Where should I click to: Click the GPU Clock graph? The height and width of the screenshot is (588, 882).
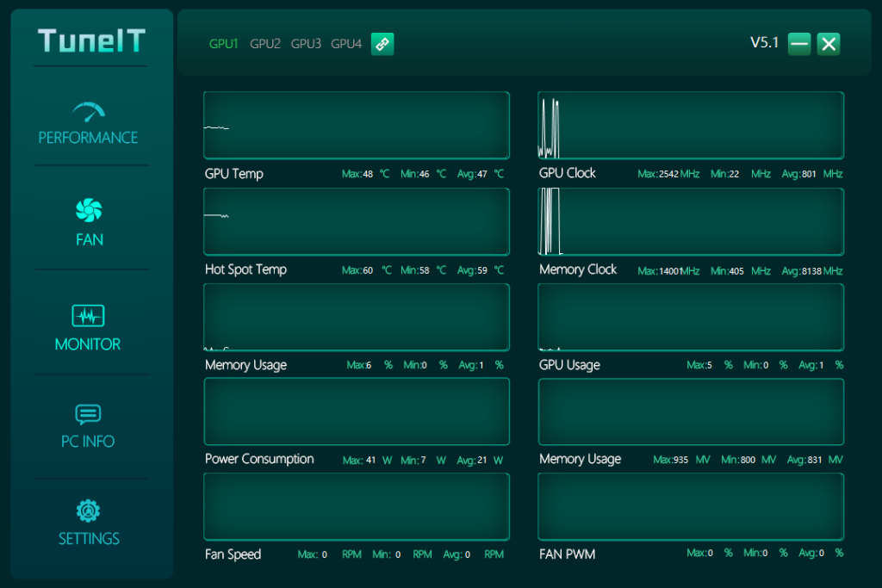tap(691, 126)
